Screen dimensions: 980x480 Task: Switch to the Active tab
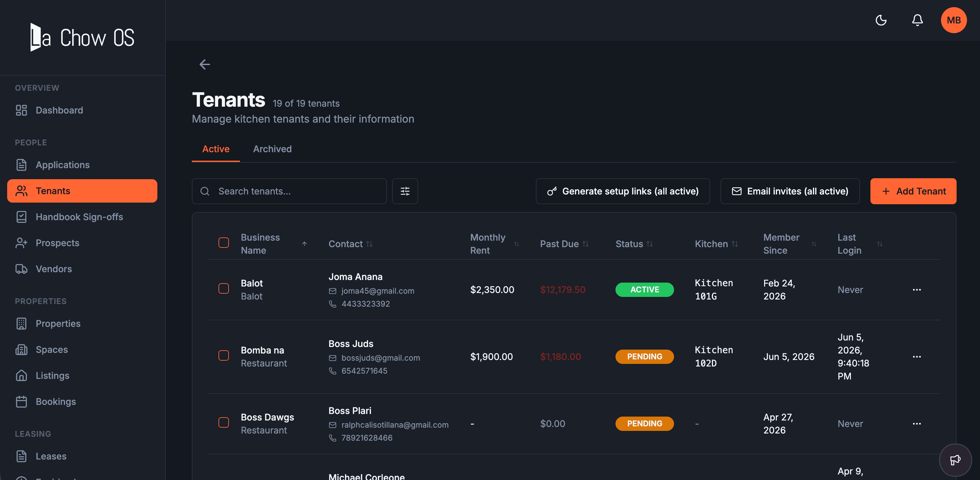tap(216, 149)
